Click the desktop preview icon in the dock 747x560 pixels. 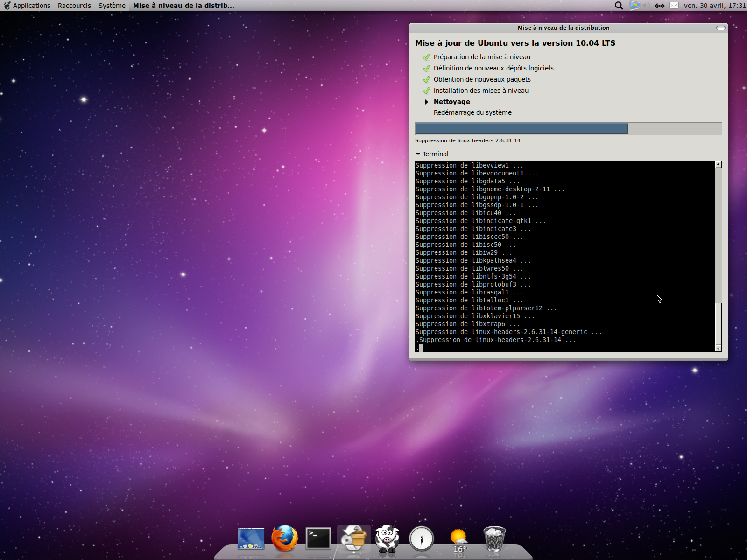(x=251, y=539)
